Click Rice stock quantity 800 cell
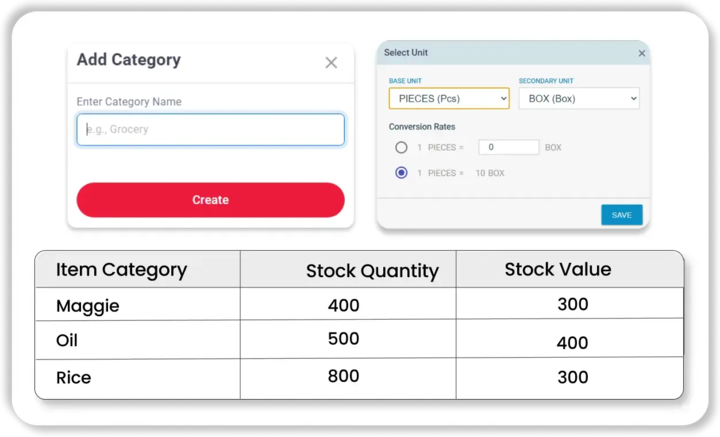This screenshot has width=720, height=437. [x=343, y=377]
